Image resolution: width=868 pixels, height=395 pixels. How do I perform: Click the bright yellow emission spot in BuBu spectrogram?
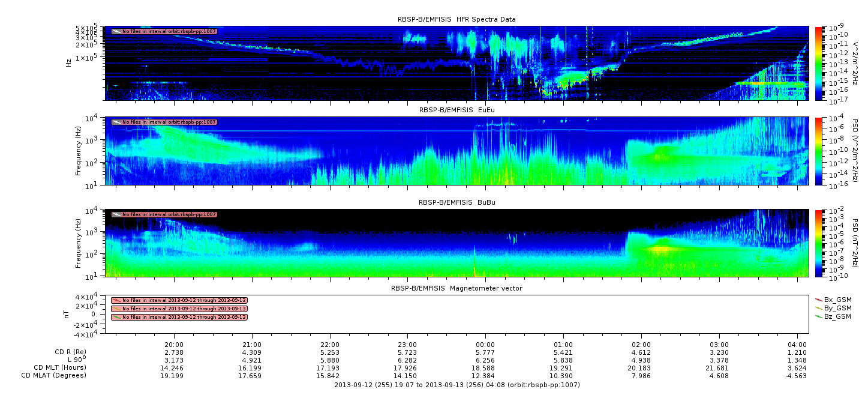coord(660,247)
